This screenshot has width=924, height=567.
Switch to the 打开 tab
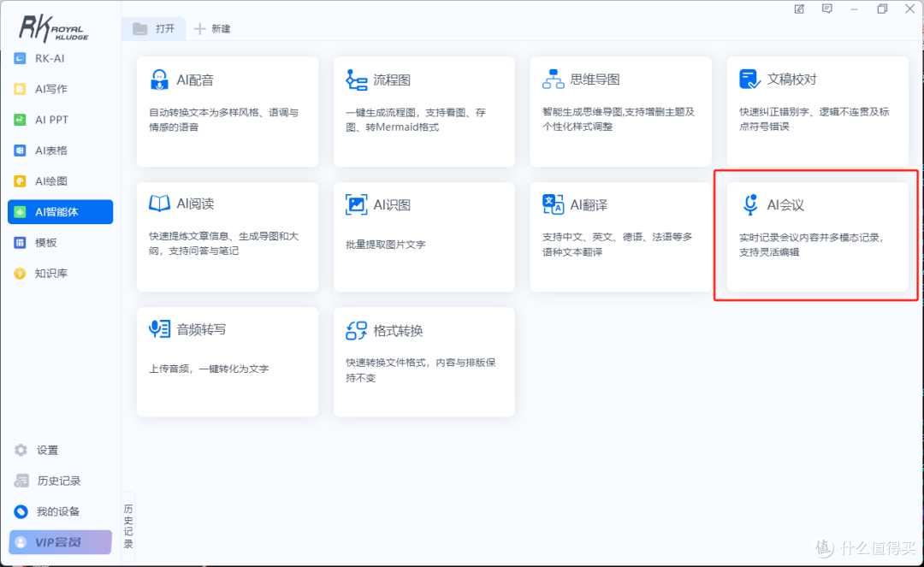click(x=153, y=28)
